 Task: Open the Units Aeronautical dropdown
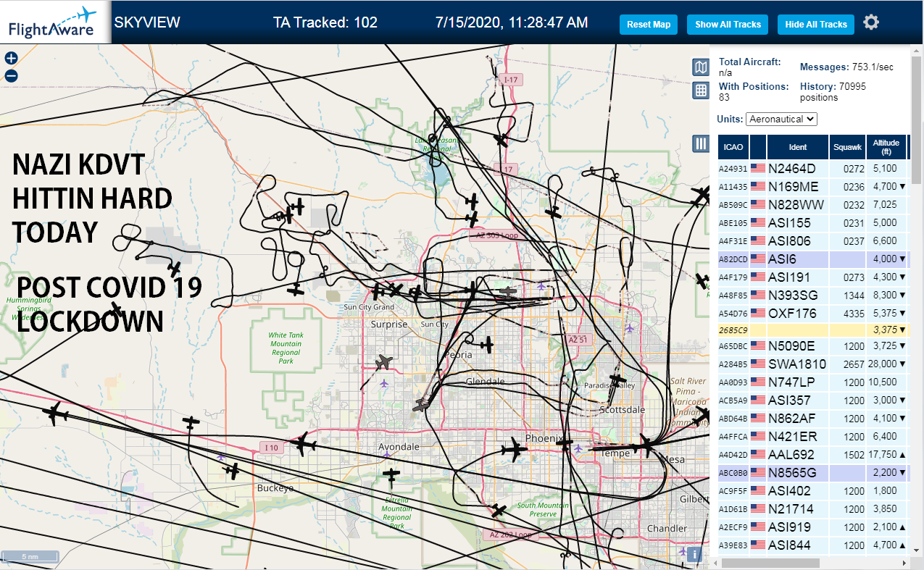(782, 119)
